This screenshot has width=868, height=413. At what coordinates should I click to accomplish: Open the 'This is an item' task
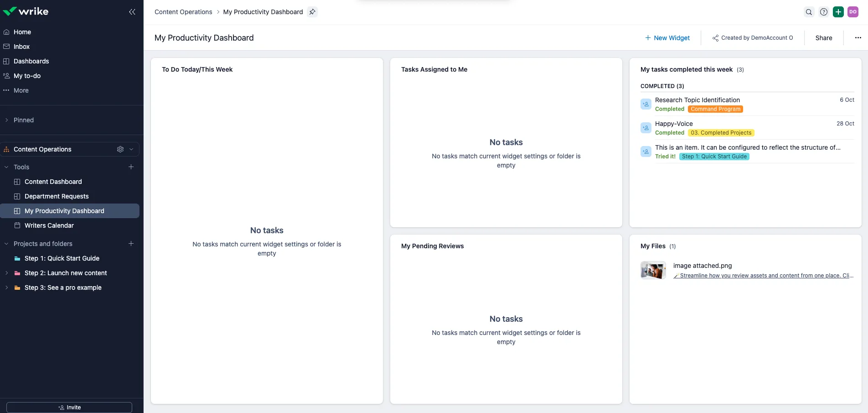(748, 147)
